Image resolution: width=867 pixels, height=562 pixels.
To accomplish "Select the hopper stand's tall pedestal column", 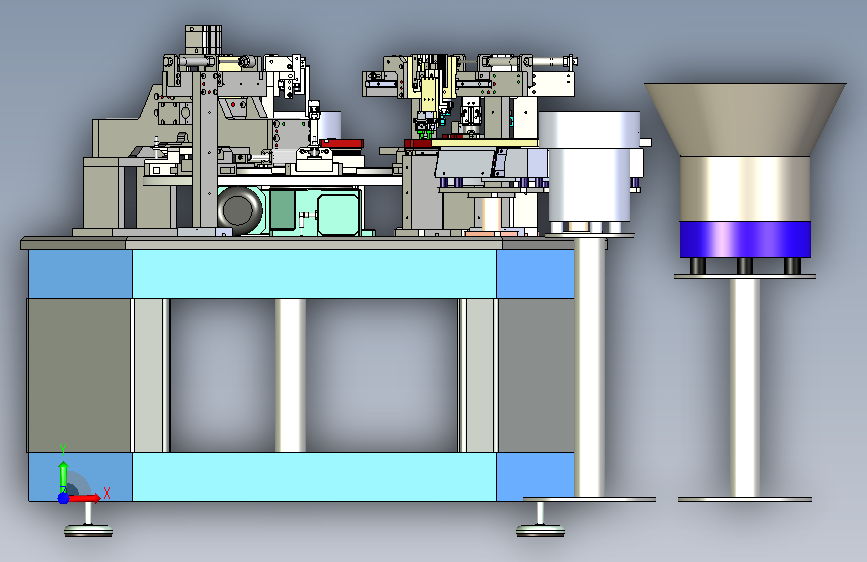I will click(744, 387).
